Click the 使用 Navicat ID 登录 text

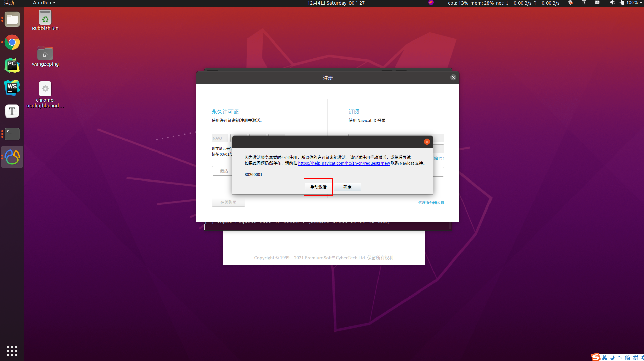pos(367,120)
